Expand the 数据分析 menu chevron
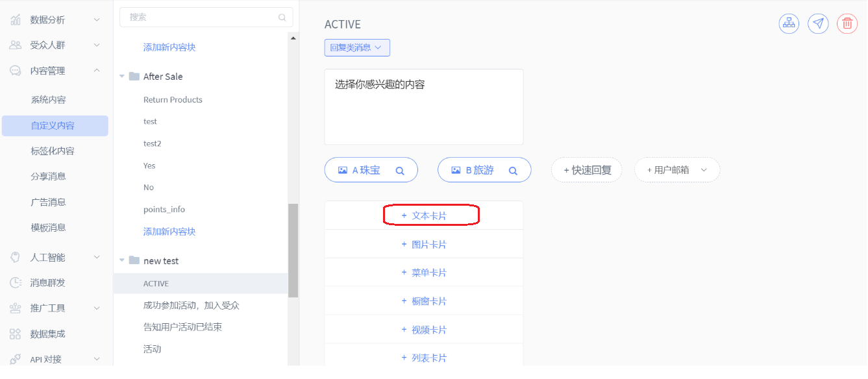 [x=97, y=20]
